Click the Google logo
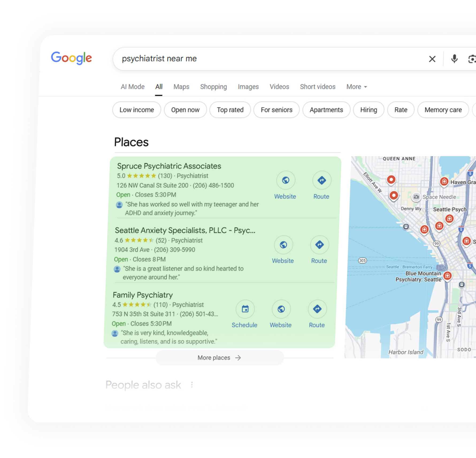Screen dimensions: 476x458 [x=71, y=58]
